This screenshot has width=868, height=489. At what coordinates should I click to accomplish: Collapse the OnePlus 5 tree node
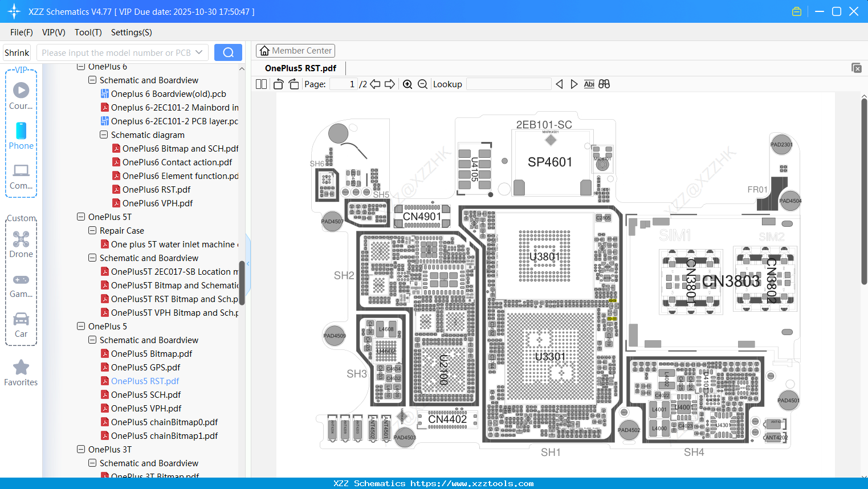pyautogui.click(x=81, y=326)
